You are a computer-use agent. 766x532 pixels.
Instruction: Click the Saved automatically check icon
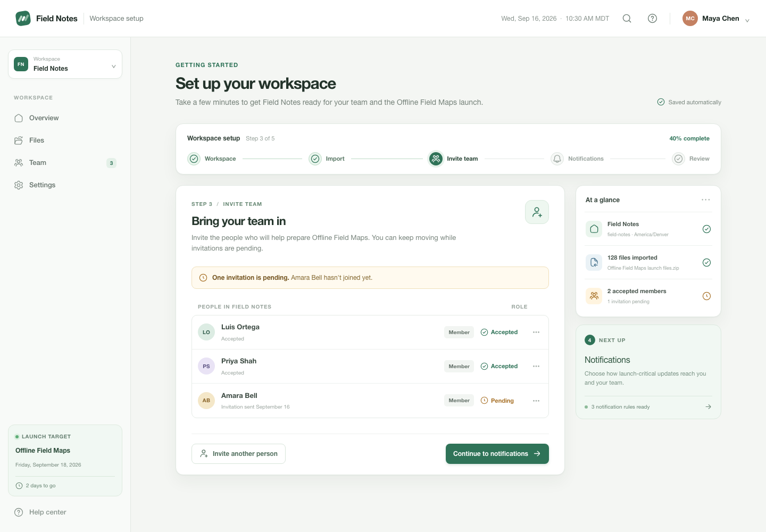tap(661, 102)
